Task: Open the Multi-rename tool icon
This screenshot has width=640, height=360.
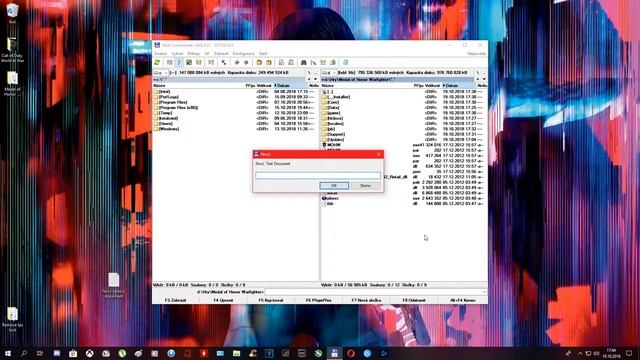Action: (313, 62)
